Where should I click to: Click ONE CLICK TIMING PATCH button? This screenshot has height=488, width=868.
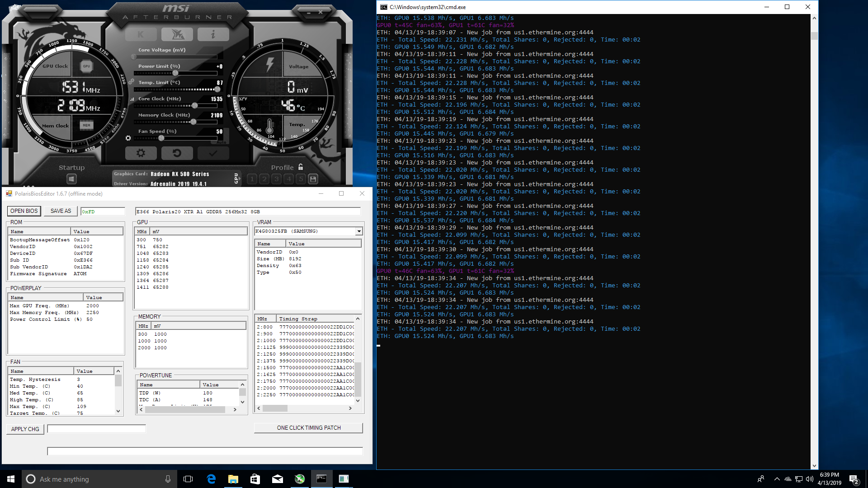[x=309, y=428]
